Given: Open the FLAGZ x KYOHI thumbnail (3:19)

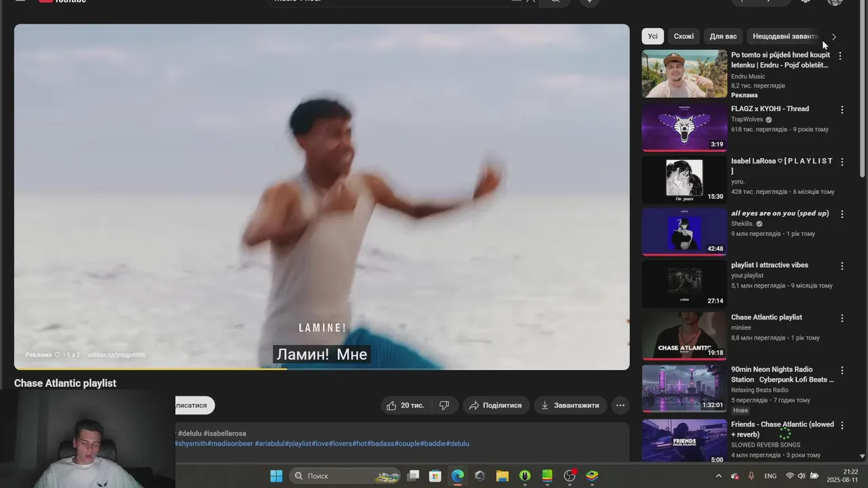Looking at the screenshot, I should [684, 127].
